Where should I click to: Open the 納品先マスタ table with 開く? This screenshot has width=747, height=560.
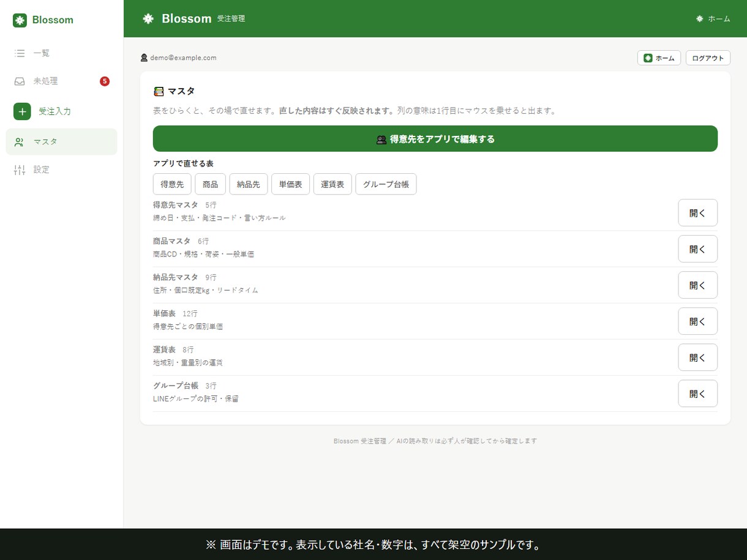click(x=697, y=285)
